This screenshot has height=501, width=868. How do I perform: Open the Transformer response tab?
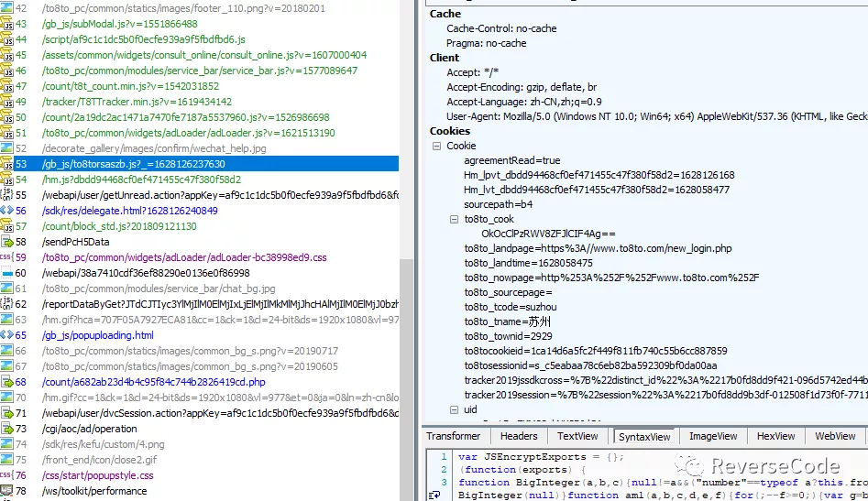coord(454,436)
